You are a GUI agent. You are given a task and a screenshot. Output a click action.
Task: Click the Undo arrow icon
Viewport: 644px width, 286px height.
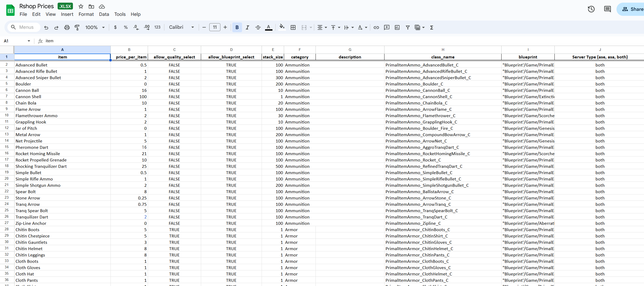pyautogui.click(x=46, y=27)
